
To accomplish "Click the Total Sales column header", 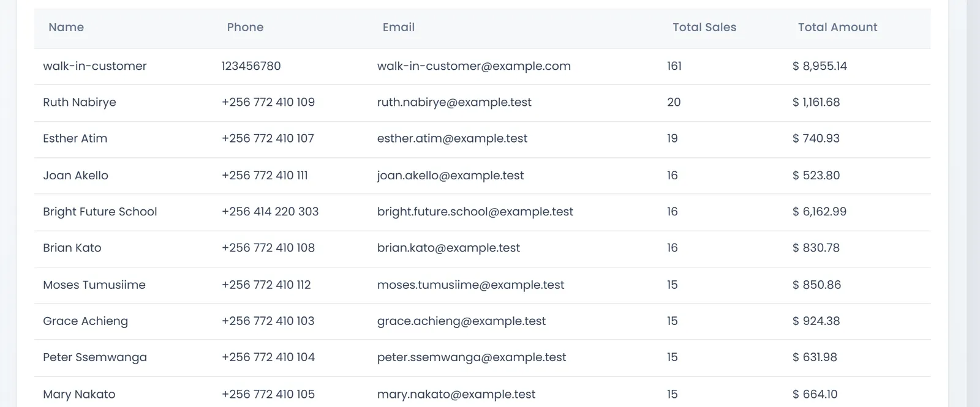I will (x=704, y=27).
